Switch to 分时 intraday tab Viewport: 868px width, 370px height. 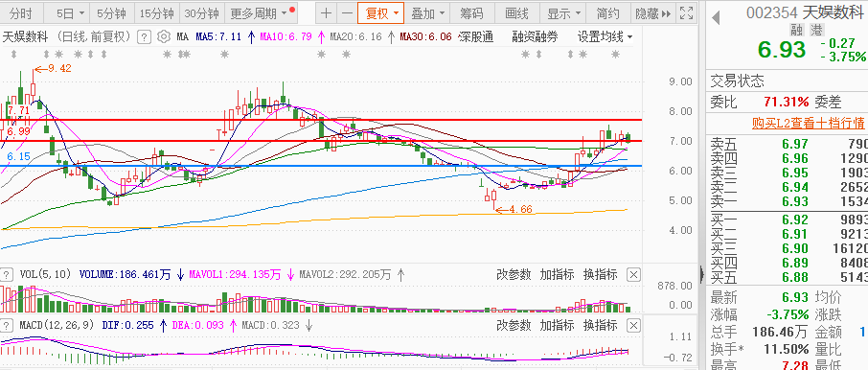click(20, 13)
